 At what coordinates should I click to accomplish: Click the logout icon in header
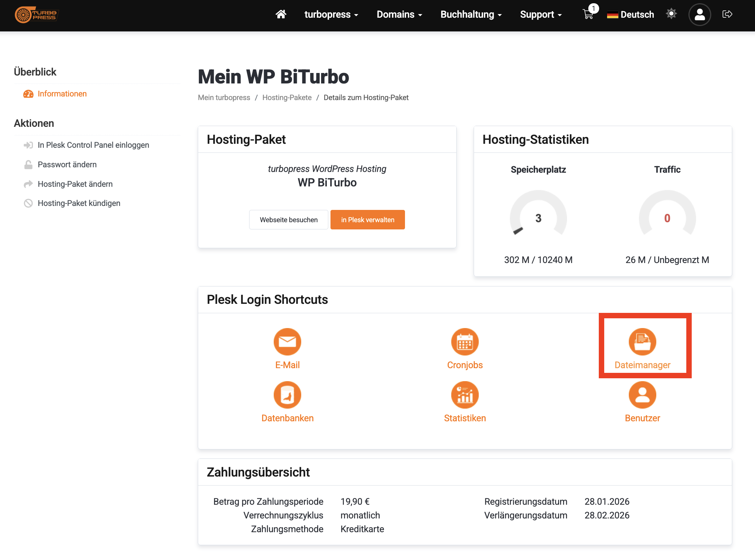pyautogui.click(x=727, y=14)
